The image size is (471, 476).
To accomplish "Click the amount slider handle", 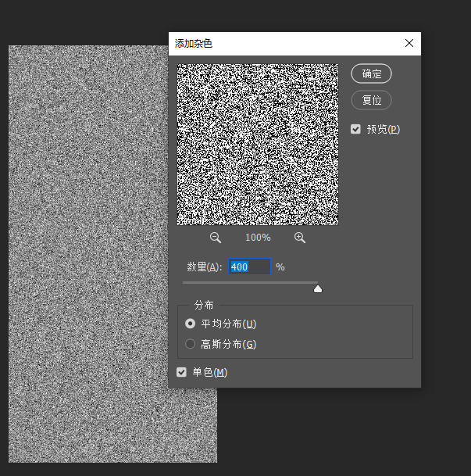I will pyautogui.click(x=318, y=288).
